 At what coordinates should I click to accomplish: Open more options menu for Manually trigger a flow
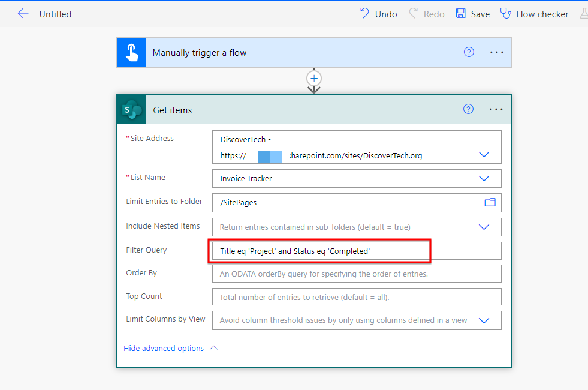click(496, 52)
